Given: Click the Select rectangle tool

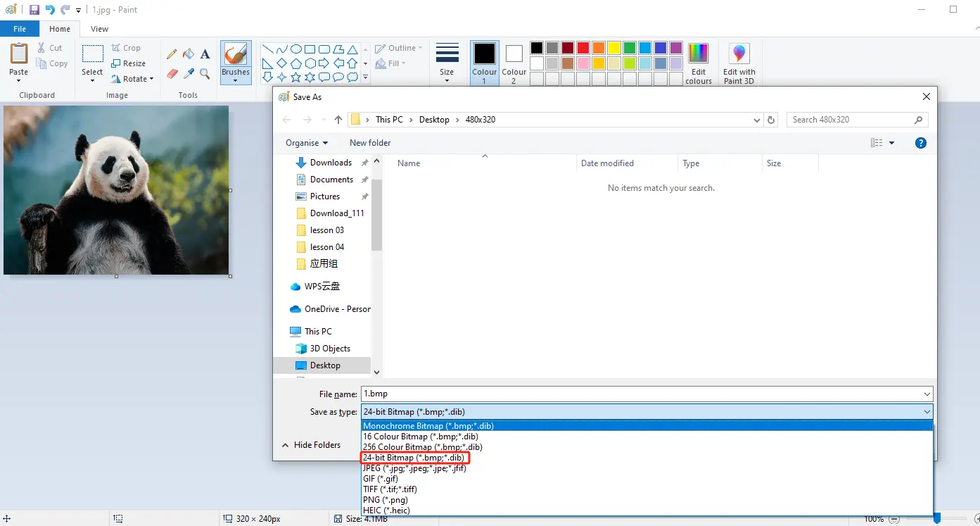Looking at the screenshot, I should pos(92,54).
